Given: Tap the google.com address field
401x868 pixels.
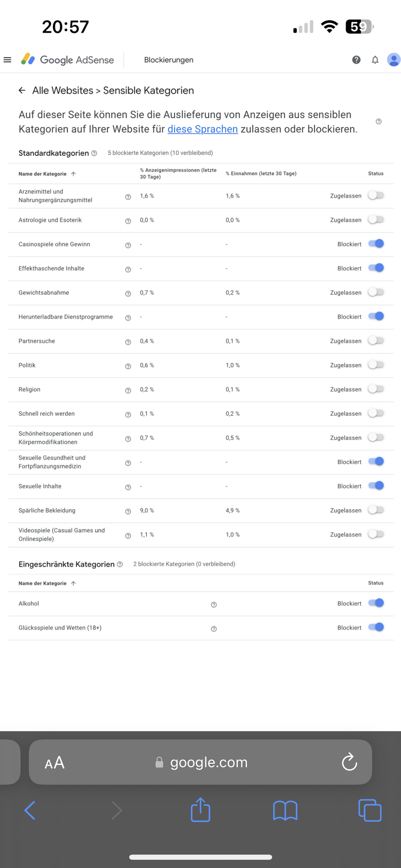Looking at the screenshot, I should coord(208,762).
